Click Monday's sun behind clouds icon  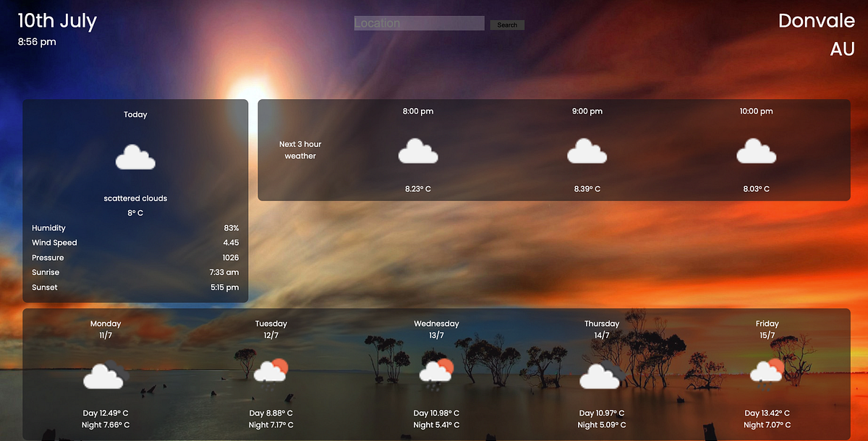click(x=103, y=375)
